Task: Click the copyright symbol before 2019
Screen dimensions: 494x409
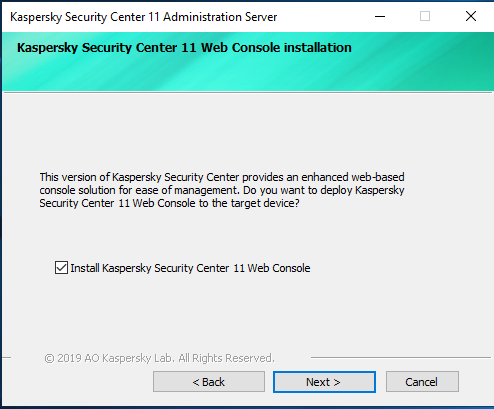Action: [49, 359]
